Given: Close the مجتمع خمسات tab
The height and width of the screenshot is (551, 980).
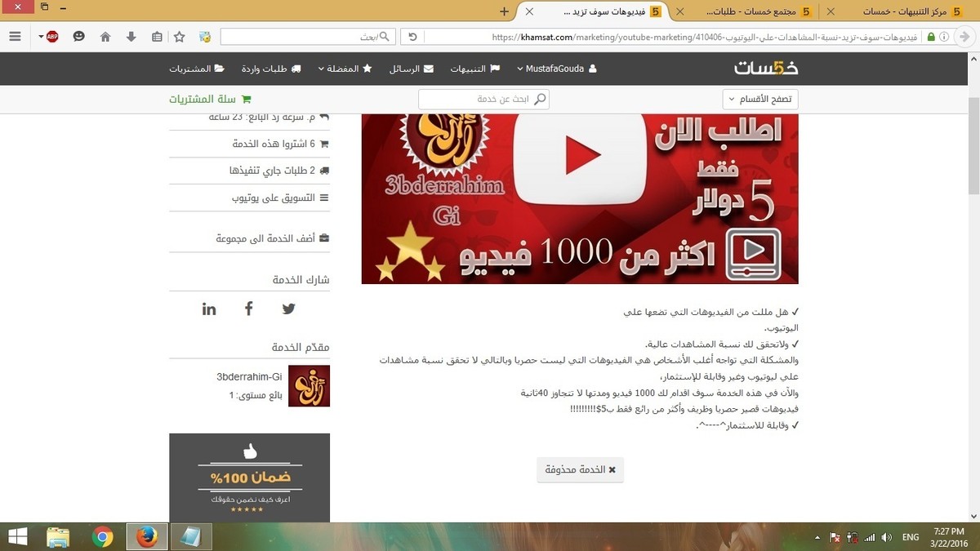Looking at the screenshot, I should point(679,11).
